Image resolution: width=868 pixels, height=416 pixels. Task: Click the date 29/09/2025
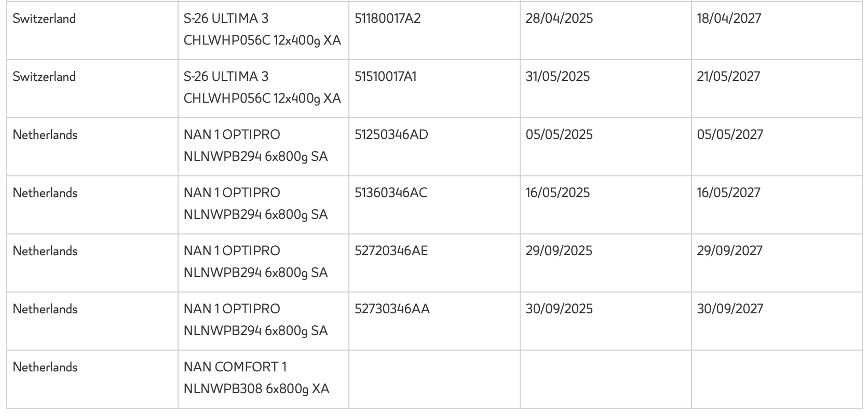coord(559,251)
